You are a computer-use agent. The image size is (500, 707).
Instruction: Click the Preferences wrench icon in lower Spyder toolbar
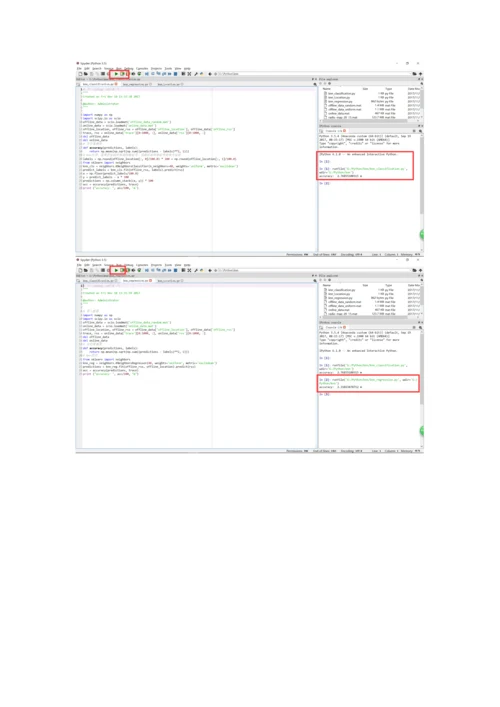pyautogui.click(x=196, y=271)
